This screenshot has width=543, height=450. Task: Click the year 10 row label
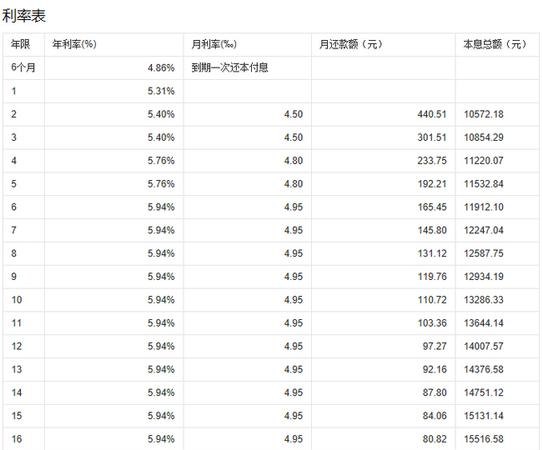(17, 300)
